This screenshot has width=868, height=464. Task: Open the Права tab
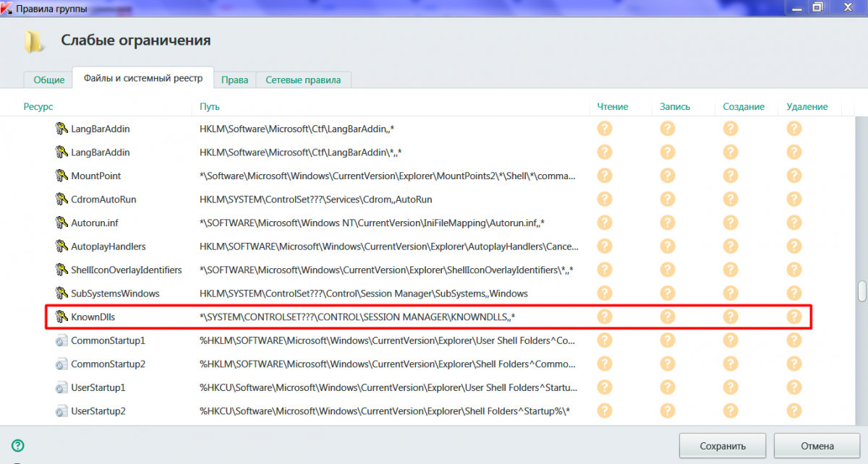click(235, 80)
